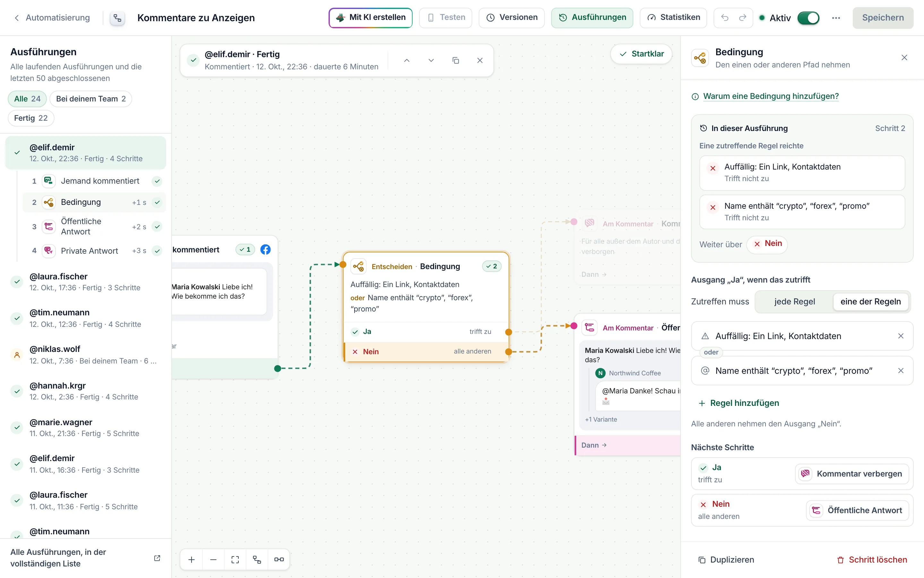
Task: Click 'Mit KI erstellen' button
Action: (x=370, y=18)
